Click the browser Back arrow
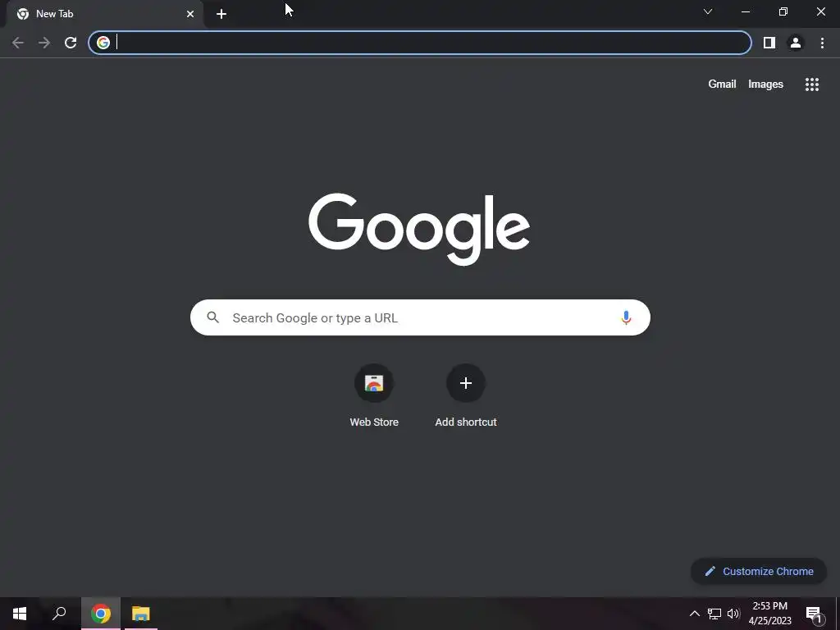Viewport: 840px width, 630px height. [x=18, y=43]
